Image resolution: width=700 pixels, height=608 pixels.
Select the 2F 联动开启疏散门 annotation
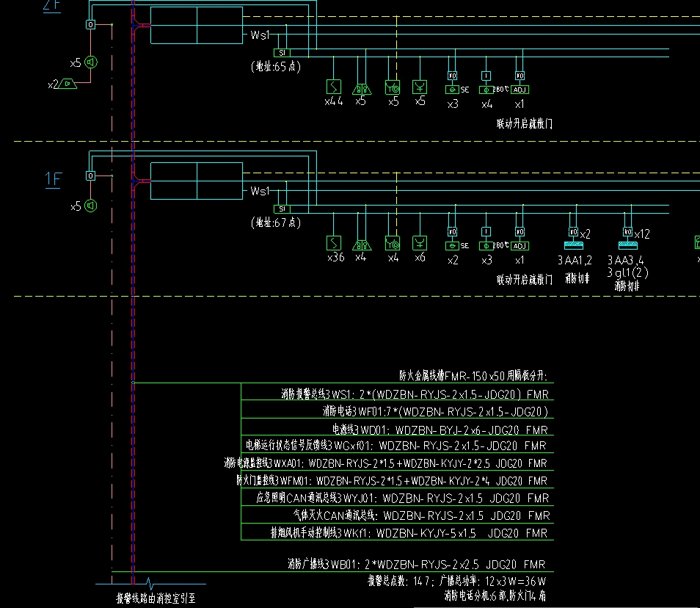click(525, 124)
